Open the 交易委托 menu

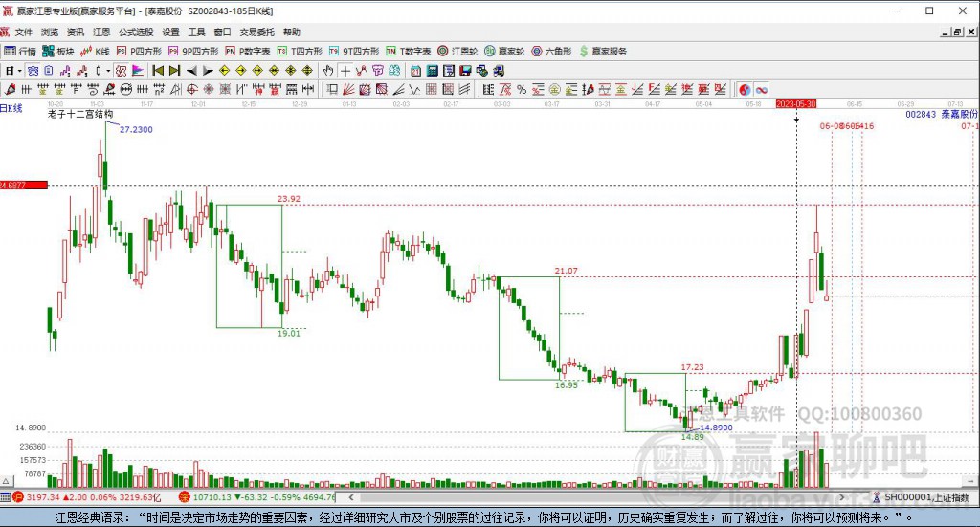256,32
